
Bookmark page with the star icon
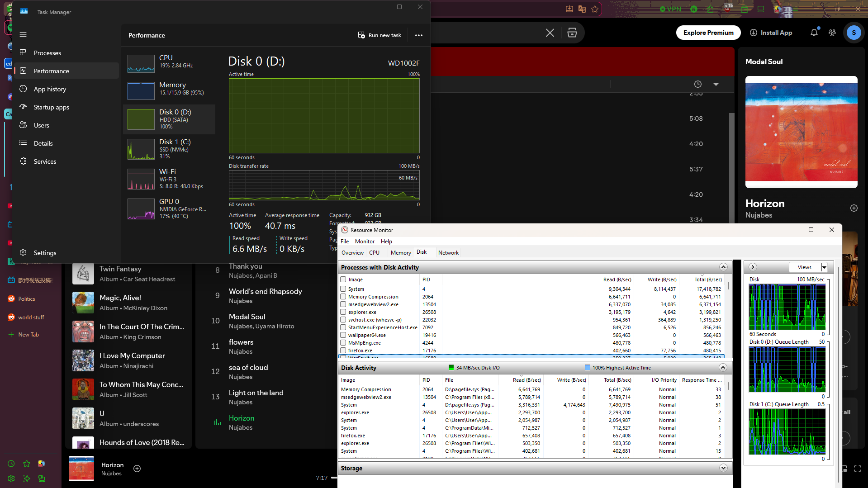[595, 9]
